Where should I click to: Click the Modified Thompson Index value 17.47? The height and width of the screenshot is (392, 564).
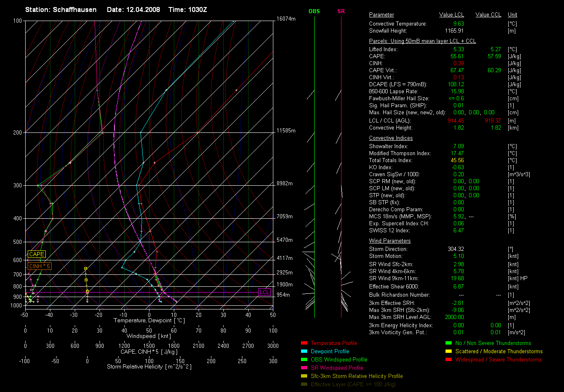click(x=457, y=153)
